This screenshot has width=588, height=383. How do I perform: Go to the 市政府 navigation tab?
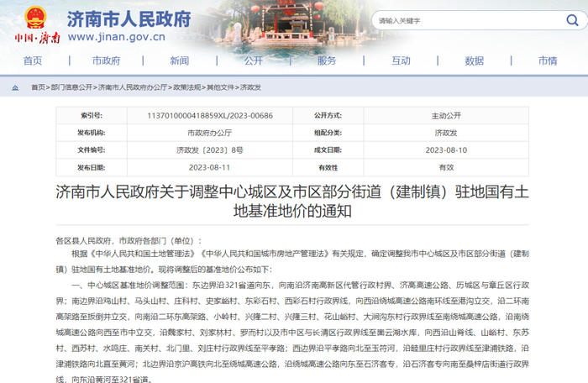106,60
